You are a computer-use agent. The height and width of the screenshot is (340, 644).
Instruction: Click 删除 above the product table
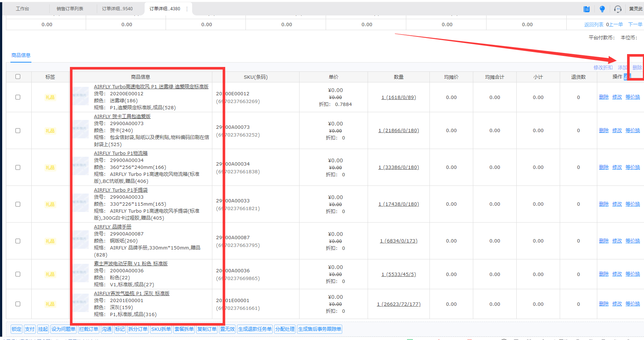pos(637,68)
